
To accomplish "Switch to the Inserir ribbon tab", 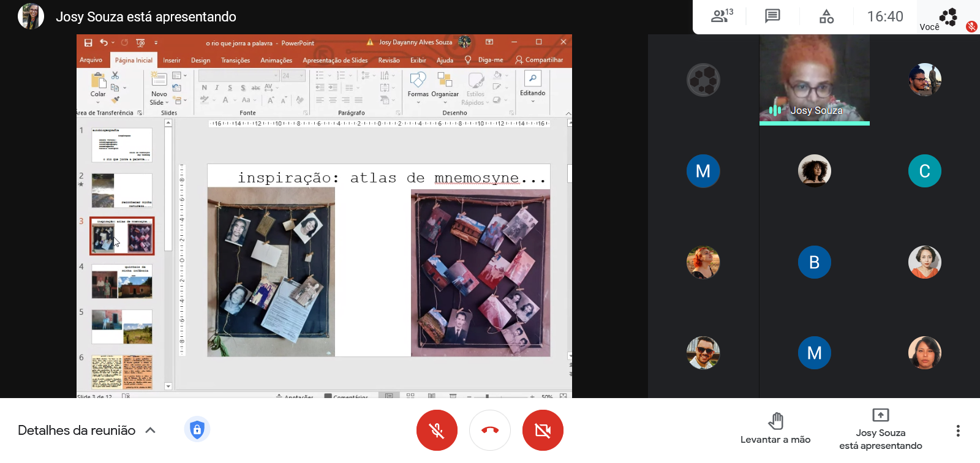I will coord(171,60).
